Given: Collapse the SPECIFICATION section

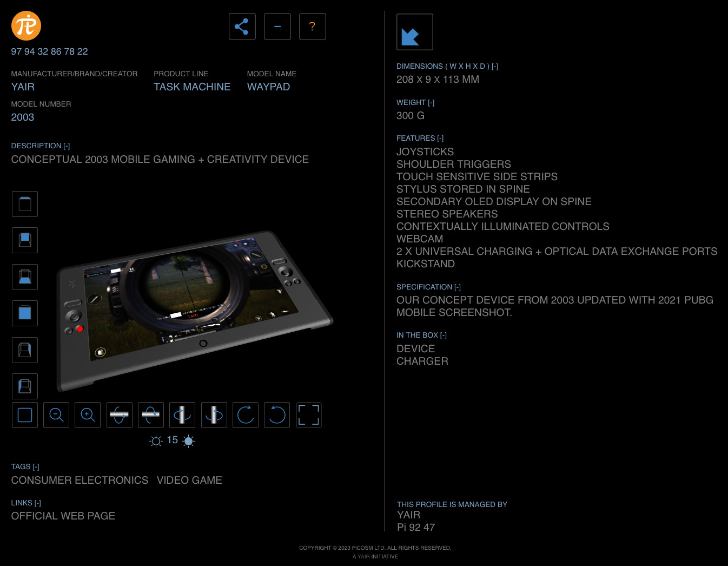Looking at the screenshot, I should pos(458,287).
